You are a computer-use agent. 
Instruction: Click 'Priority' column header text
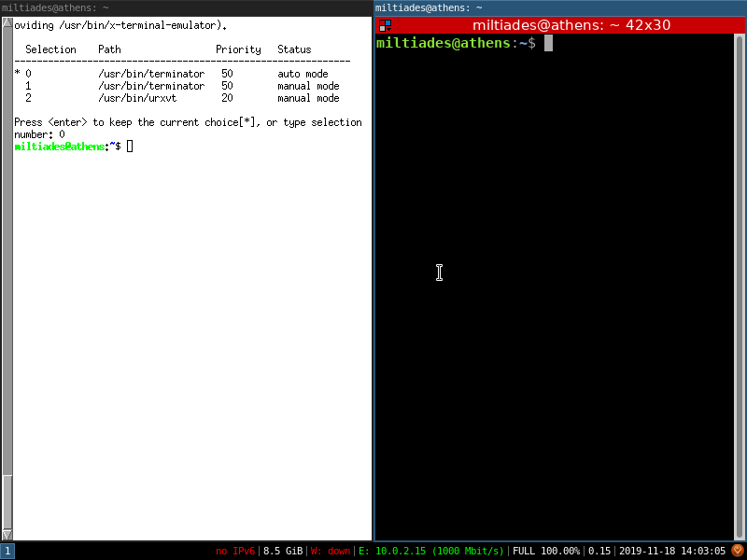(x=238, y=49)
